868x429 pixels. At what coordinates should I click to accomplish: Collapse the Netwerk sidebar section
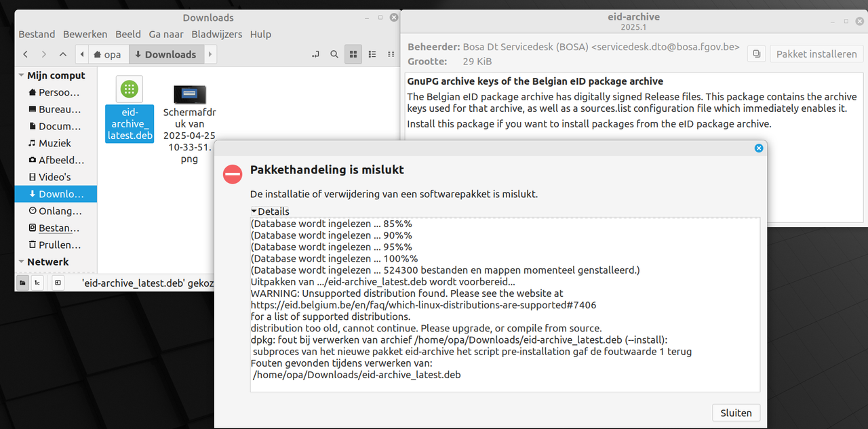click(x=22, y=262)
